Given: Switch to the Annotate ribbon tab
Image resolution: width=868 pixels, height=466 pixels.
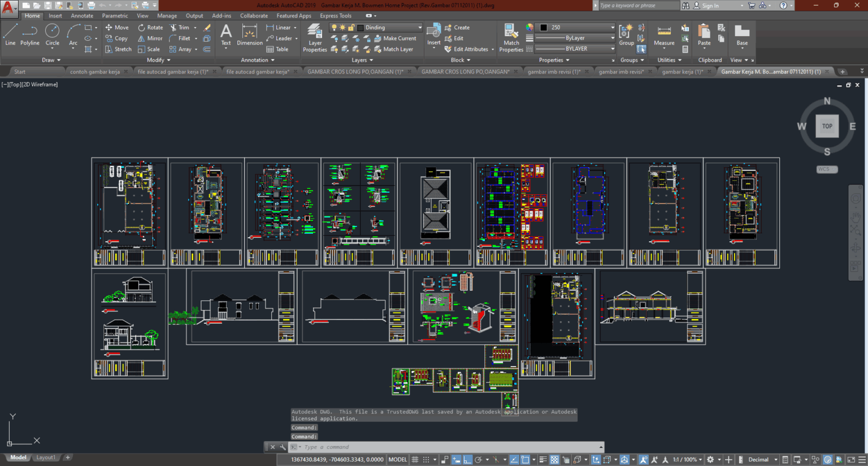Looking at the screenshot, I should (81, 15).
